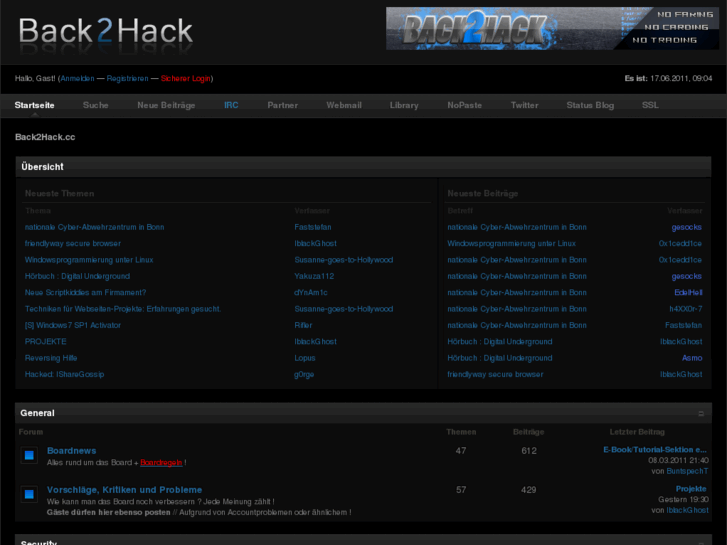The width and height of the screenshot is (727, 545).
Task: Open 'Techniken für Webseiten-Projekte' topic
Action: tap(123, 309)
